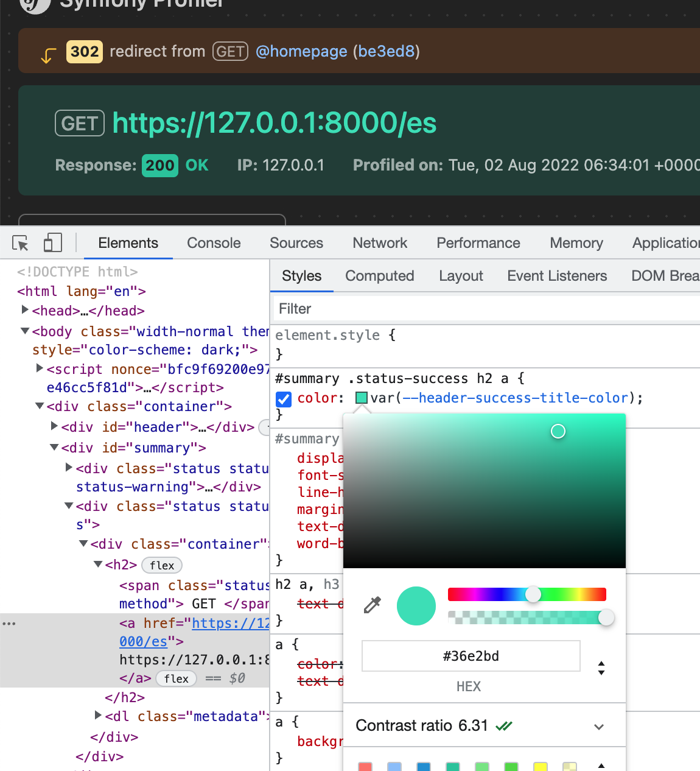The width and height of the screenshot is (700, 771).
Task: Select the light blue palette swatch
Action: click(394, 766)
